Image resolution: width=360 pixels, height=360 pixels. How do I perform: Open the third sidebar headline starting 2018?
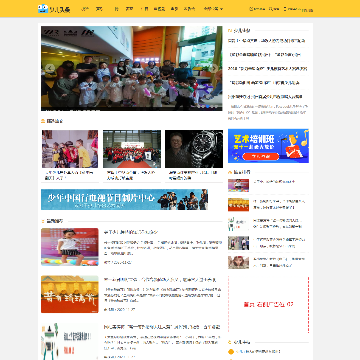click(268, 69)
